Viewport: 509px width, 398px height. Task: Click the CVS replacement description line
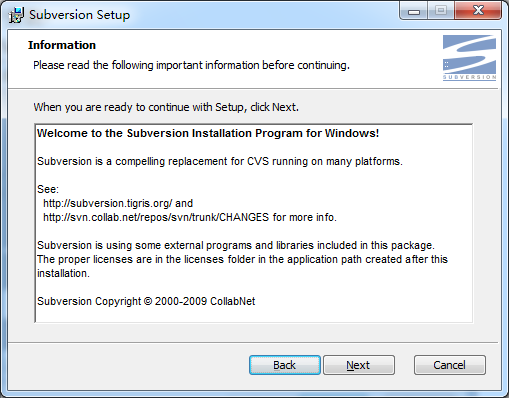[220, 161]
